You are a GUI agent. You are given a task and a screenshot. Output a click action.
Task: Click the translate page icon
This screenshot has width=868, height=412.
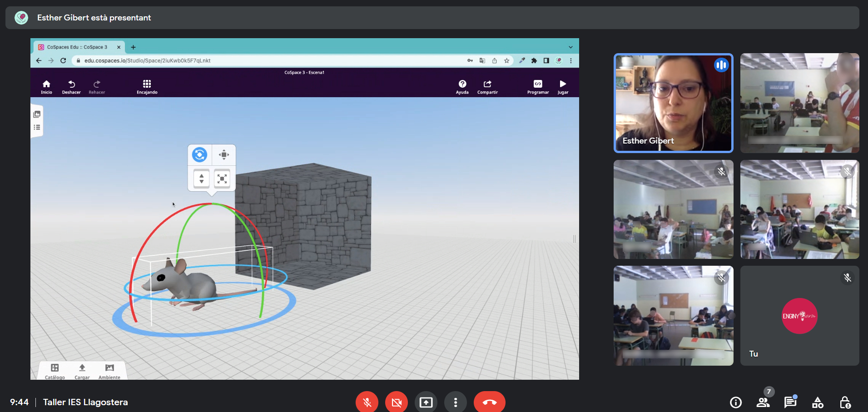pos(482,60)
